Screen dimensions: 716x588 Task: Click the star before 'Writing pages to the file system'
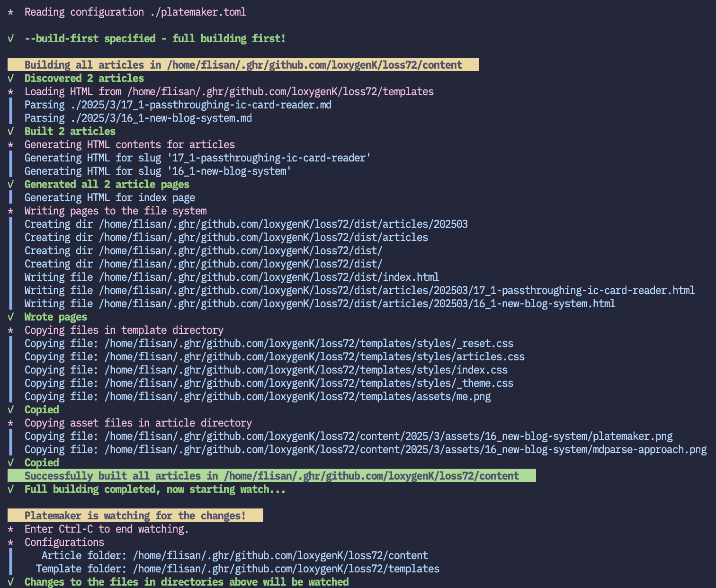(10, 211)
